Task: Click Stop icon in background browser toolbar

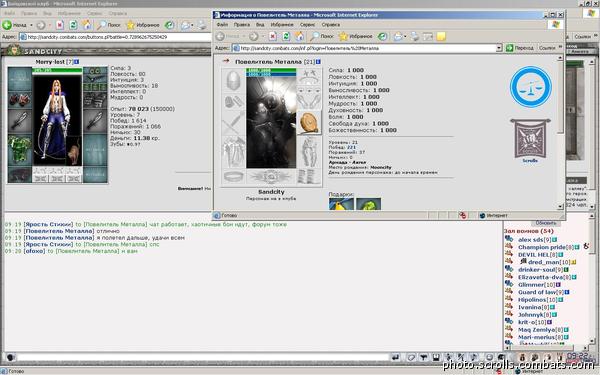Action: click(60, 25)
